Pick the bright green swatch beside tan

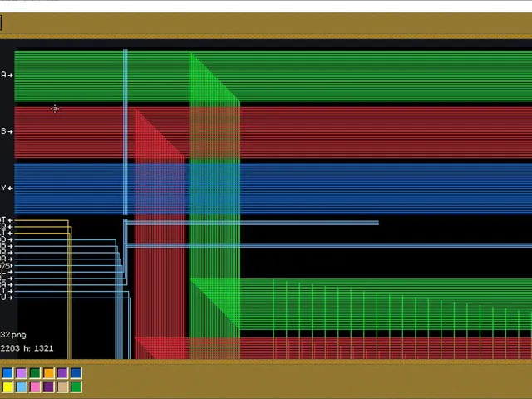coord(76,387)
